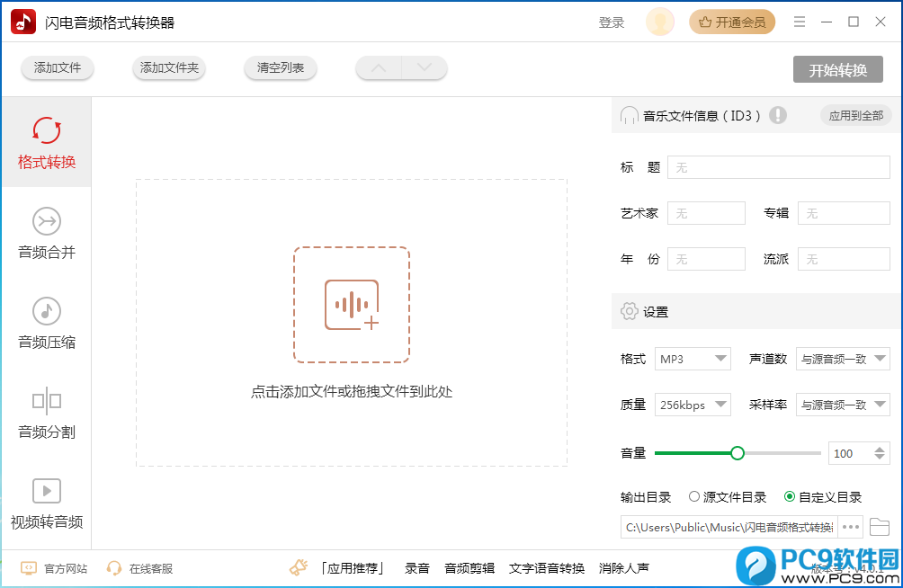Open the 音频剪辑 audio editing link
This screenshot has width=903, height=588.
[x=469, y=568]
